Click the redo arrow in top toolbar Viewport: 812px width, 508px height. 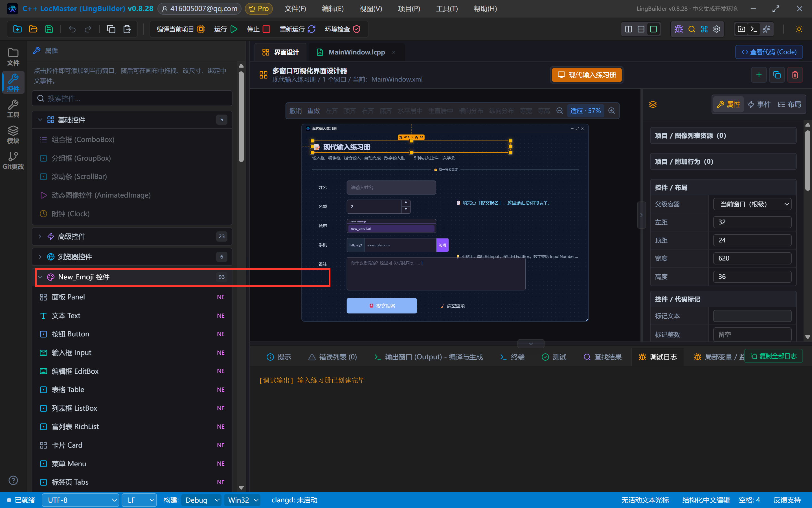click(x=88, y=29)
